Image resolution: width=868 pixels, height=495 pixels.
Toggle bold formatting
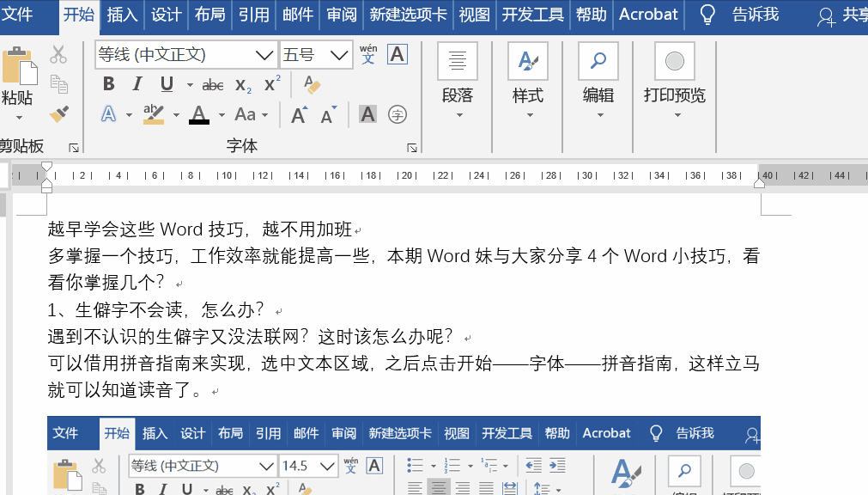(108, 85)
